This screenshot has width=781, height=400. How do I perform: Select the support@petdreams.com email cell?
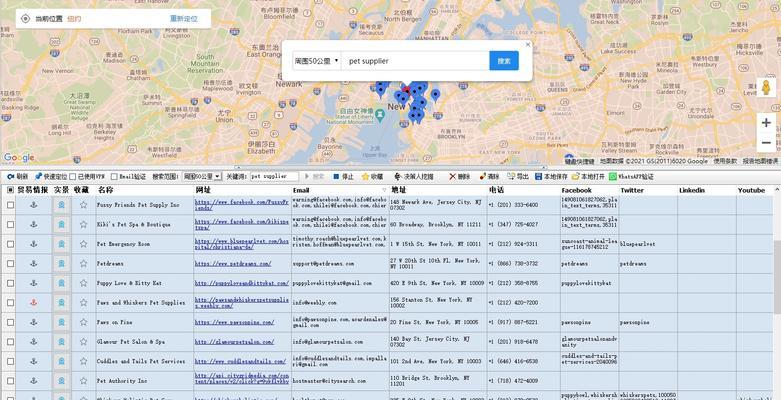(340, 264)
